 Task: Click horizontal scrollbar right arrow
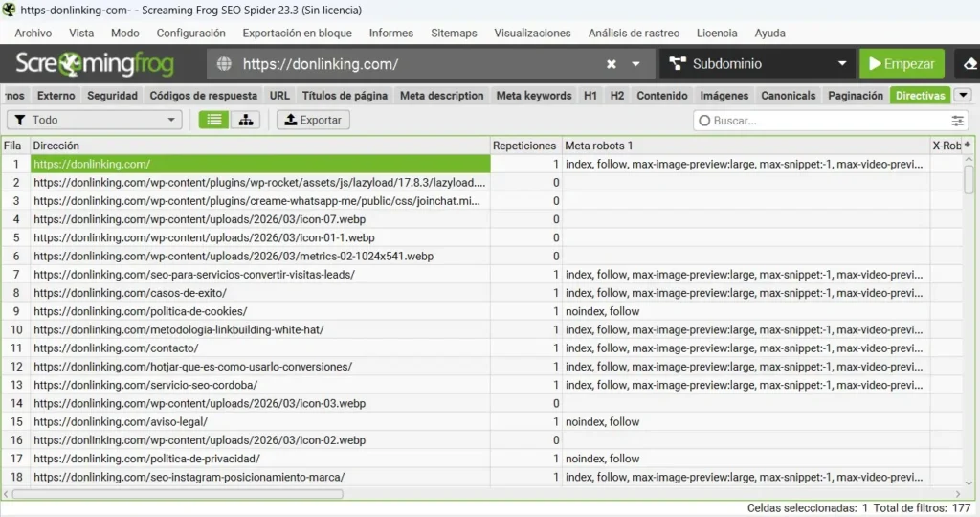click(957, 494)
